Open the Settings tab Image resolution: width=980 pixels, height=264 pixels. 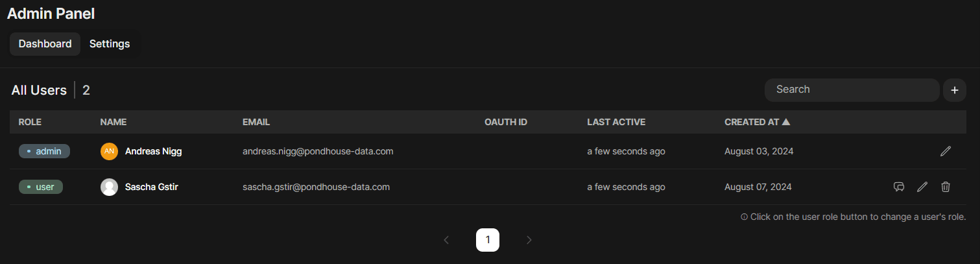click(x=110, y=44)
